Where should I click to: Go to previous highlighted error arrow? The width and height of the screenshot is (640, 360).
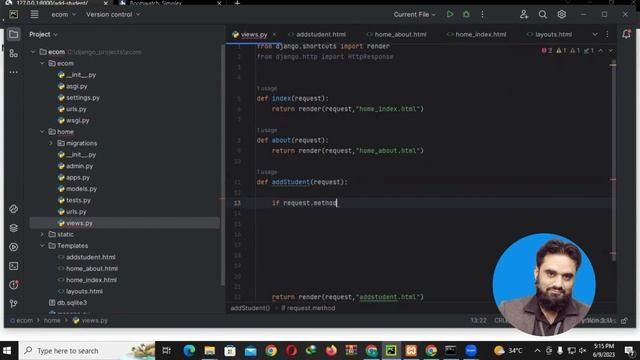click(601, 51)
